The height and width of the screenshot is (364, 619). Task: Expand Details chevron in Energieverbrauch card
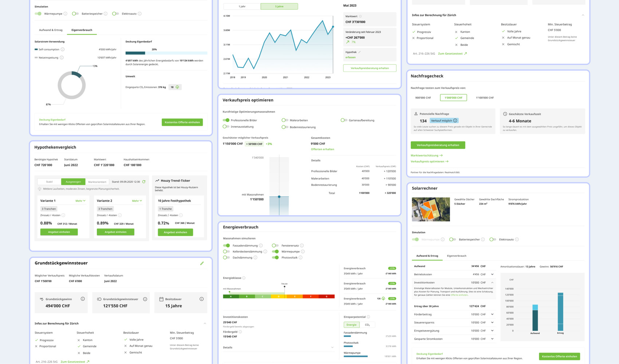pos(332,348)
